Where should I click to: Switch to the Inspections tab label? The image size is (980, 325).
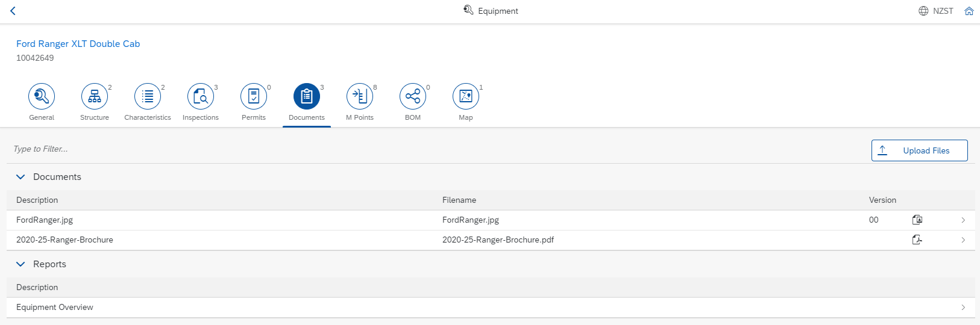201,117
